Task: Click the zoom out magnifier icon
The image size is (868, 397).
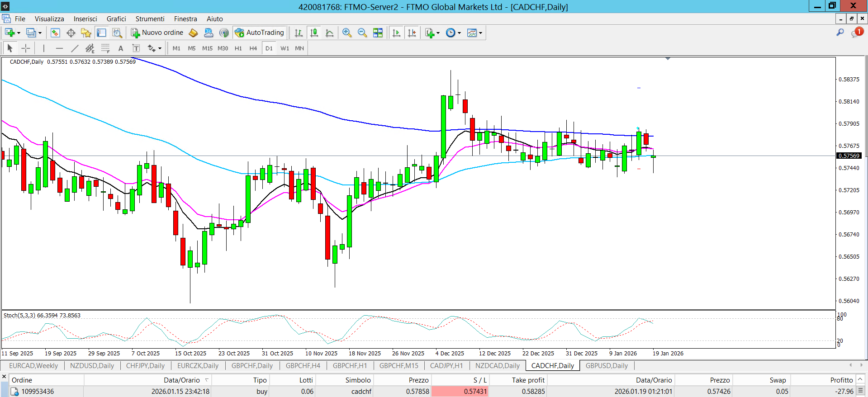Action: pos(362,33)
